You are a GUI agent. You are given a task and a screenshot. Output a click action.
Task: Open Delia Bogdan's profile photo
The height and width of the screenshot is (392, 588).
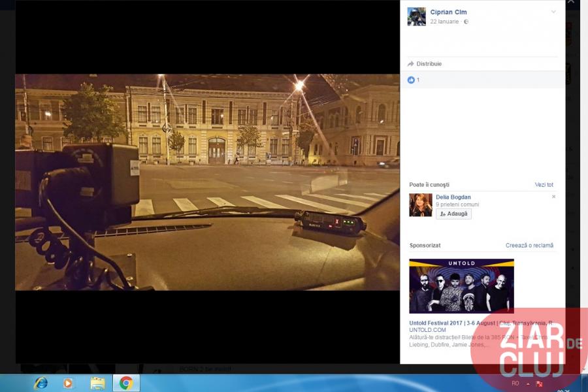coord(420,205)
